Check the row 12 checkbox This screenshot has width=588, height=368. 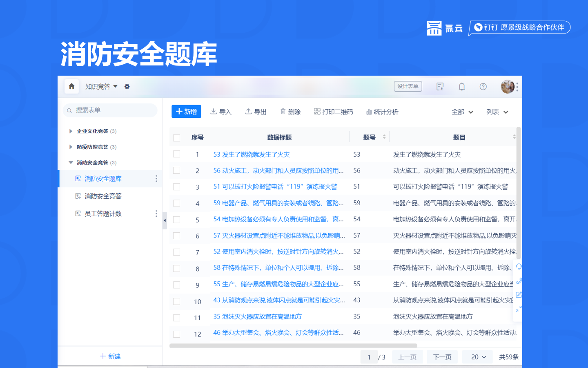(x=176, y=334)
